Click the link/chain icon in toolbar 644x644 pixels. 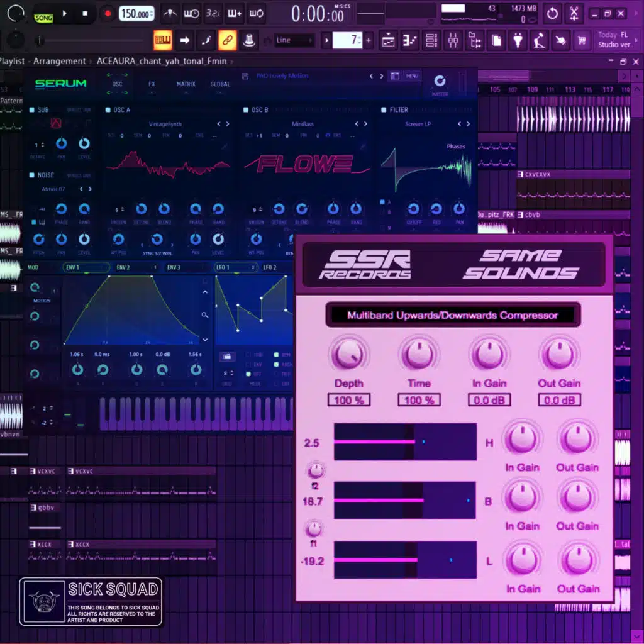pyautogui.click(x=227, y=40)
